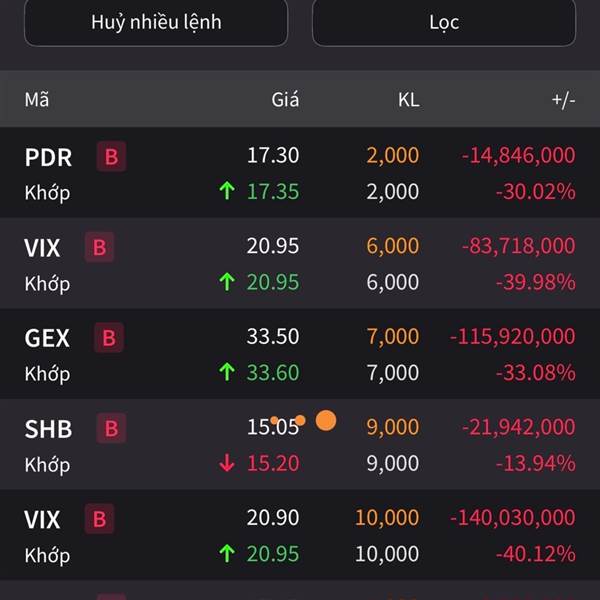This screenshot has height=600, width=600.
Task: Tap the B badge next to SHB
Action: pyautogui.click(x=111, y=429)
